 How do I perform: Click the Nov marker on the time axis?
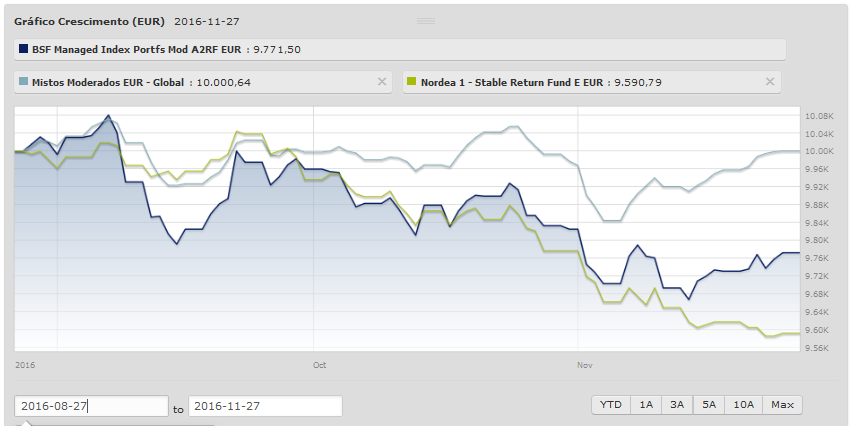[x=585, y=365]
